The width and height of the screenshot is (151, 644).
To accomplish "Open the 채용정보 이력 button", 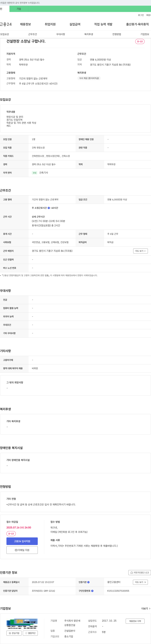I will (135, 621).
